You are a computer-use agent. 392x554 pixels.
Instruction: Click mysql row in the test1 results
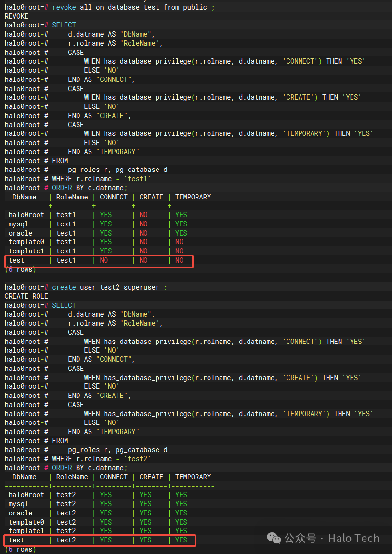tap(98, 224)
